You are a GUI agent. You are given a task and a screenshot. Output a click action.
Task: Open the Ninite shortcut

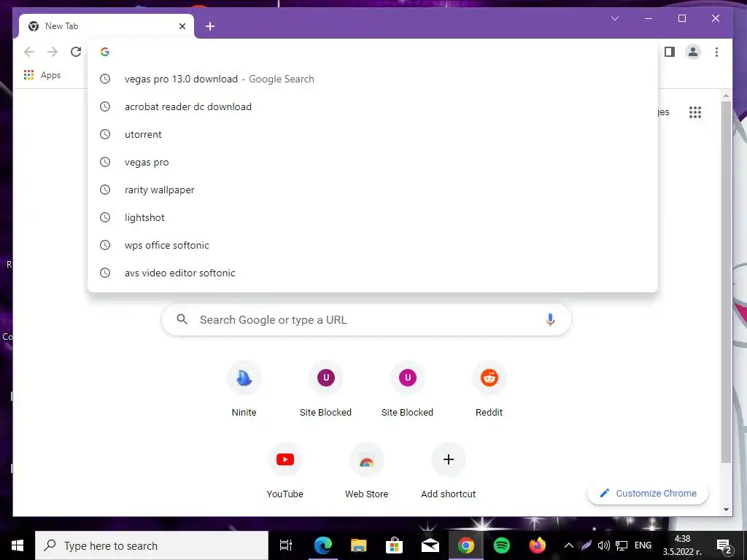point(244,391)
